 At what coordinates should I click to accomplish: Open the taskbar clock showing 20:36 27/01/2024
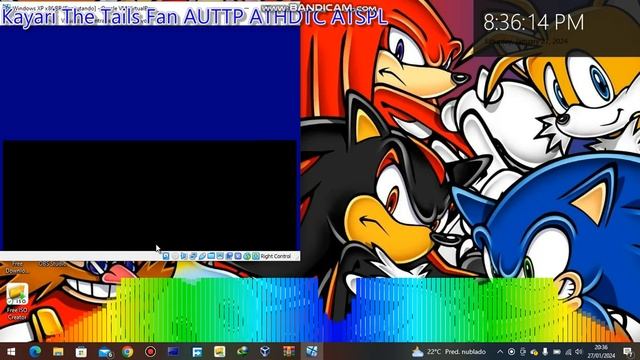point(601,351)
